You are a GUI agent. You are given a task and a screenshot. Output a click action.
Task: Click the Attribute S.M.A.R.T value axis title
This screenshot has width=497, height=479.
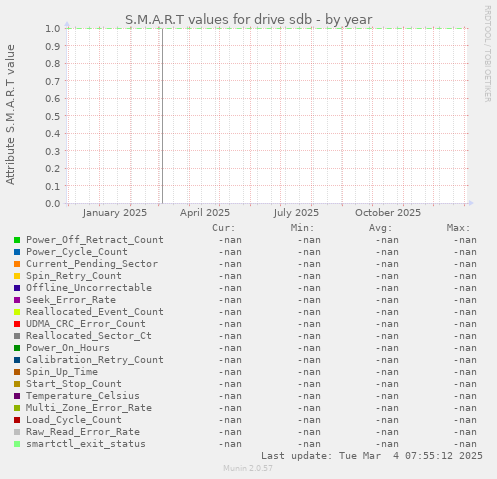pos(10,115)
